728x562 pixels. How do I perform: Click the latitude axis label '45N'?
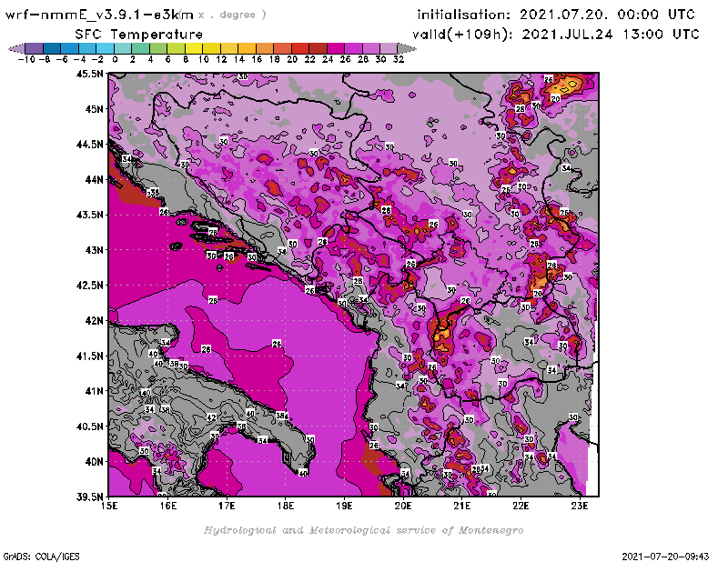[x=94, y=108]
